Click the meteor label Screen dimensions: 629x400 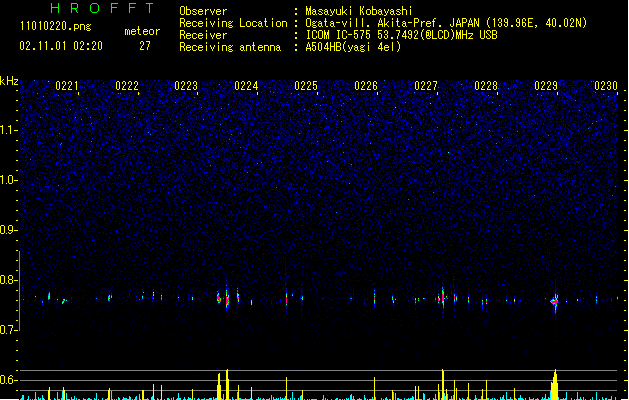click(142, 31)
